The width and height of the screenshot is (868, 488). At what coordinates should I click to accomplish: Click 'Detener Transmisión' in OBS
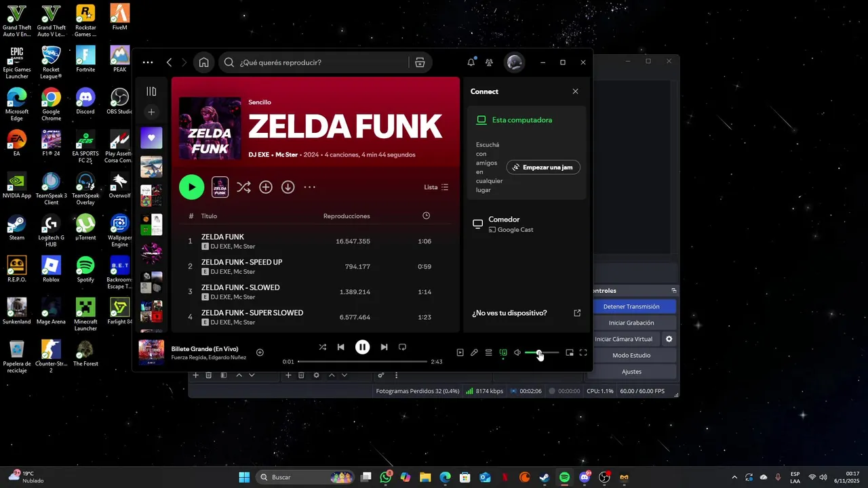tap(631, 306)
